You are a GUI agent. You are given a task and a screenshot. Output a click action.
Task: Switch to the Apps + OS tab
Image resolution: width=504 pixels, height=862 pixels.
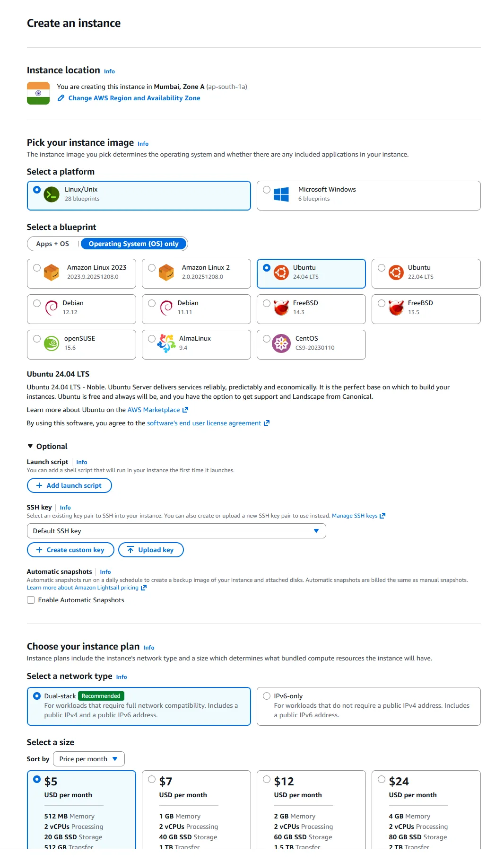(52, 244)
